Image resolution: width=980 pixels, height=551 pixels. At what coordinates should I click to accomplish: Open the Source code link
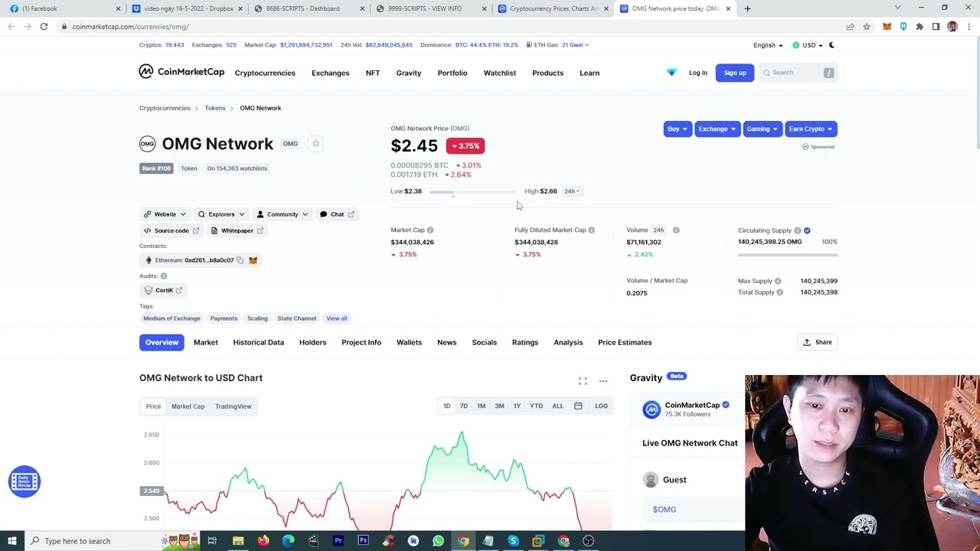point(171,230)
